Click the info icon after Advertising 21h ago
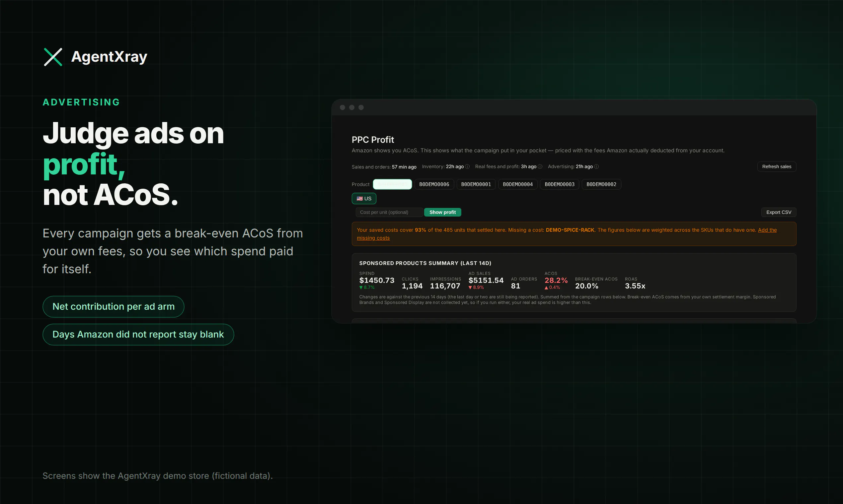The image size is (843, 504). click(596, 166)
